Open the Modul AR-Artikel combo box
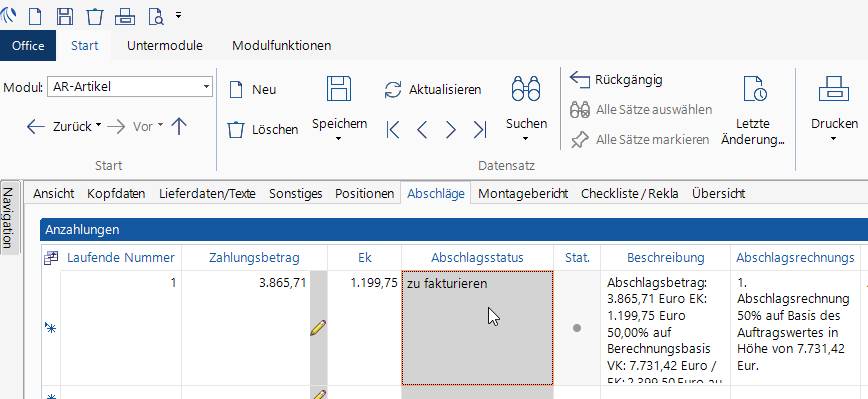 point(130,87)
